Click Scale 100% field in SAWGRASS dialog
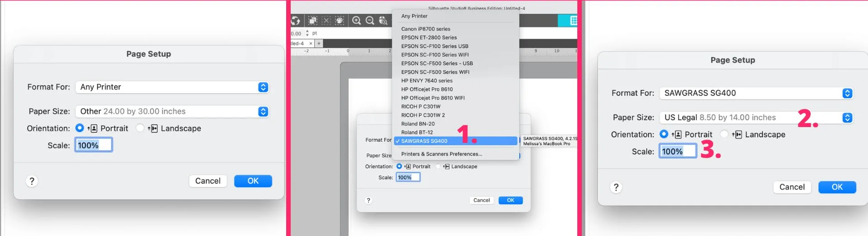The width and height of the screenshot is (868, 236). 678,151
